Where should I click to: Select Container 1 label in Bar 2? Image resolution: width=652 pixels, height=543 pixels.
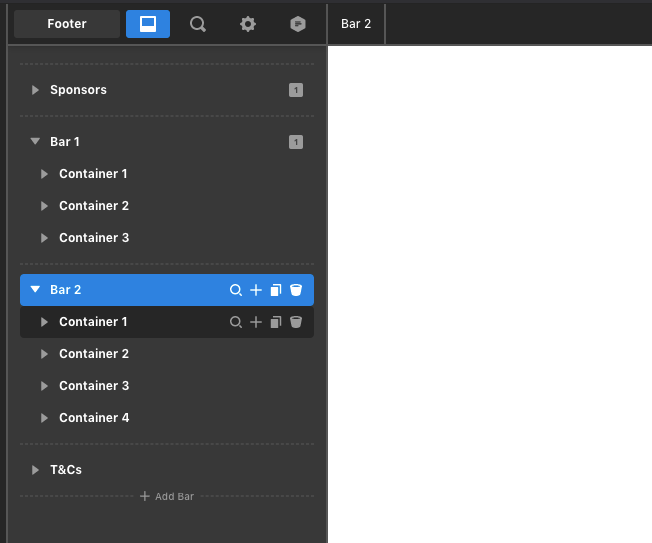93,322
